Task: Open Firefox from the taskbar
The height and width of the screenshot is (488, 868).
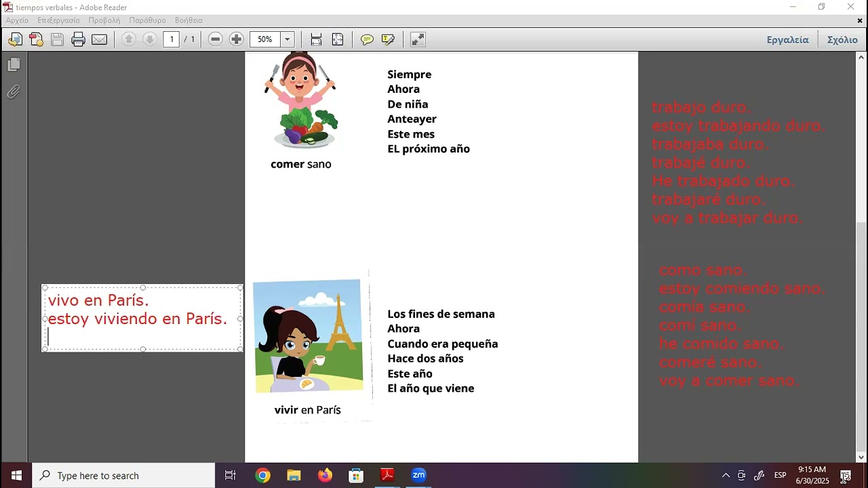Action: (325, 476)
